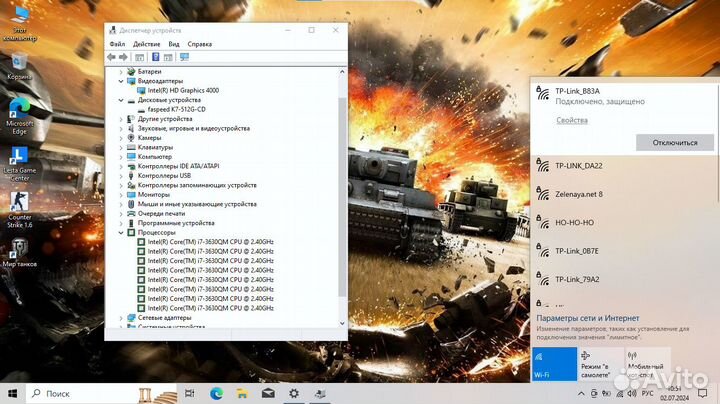Select the Очереди печати label
The width and height of the screenshot is (720, 404).
click(x=161, y=213)
